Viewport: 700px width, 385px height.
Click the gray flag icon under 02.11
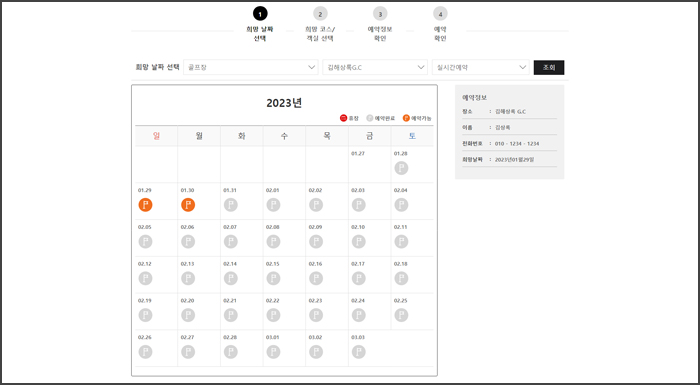[x=401, y=242]
